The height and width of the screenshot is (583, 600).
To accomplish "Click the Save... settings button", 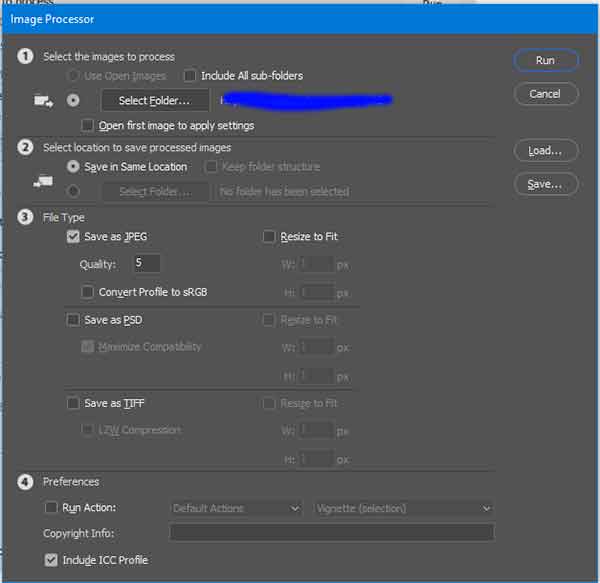I will pos(546,184).
